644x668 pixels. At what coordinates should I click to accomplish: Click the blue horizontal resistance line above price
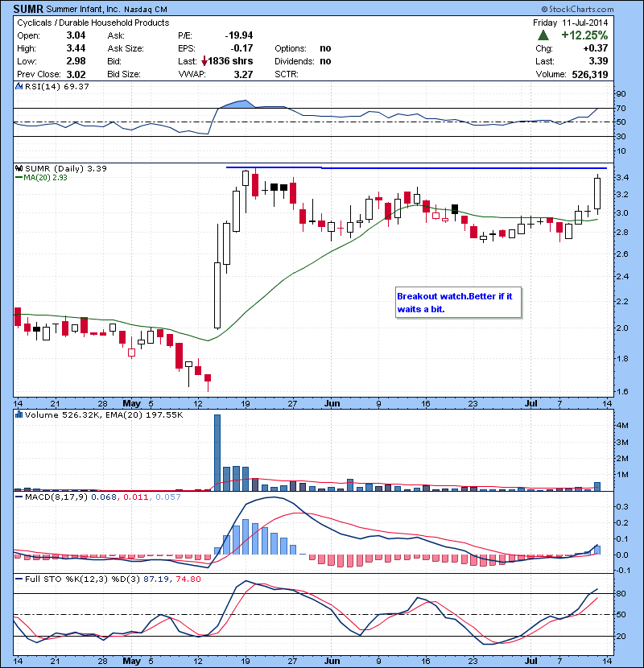pyautogui.click(x=416, y=168)
